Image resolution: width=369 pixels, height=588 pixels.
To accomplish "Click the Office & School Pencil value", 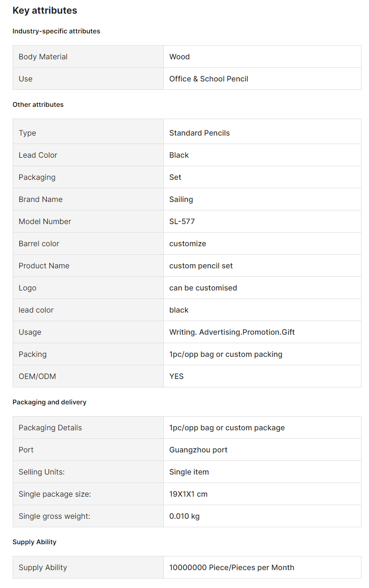I will pyautogui.click(x=209, y=79).
